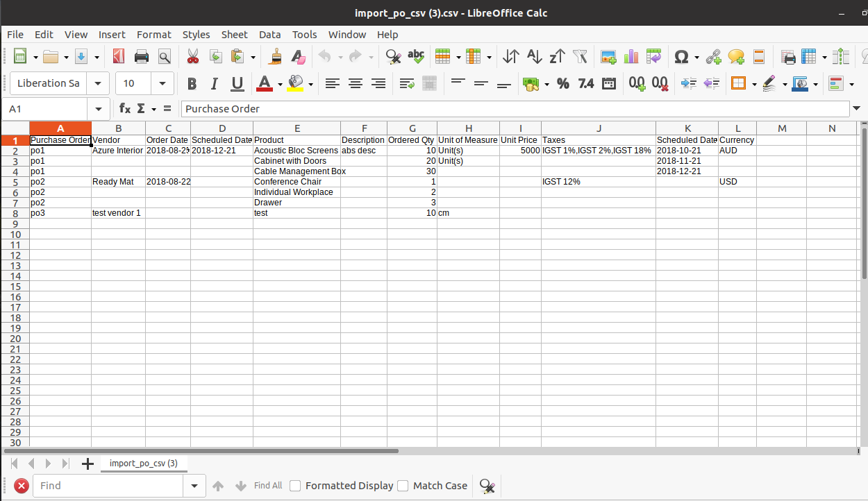Click the Find All button

pos(268,486)
